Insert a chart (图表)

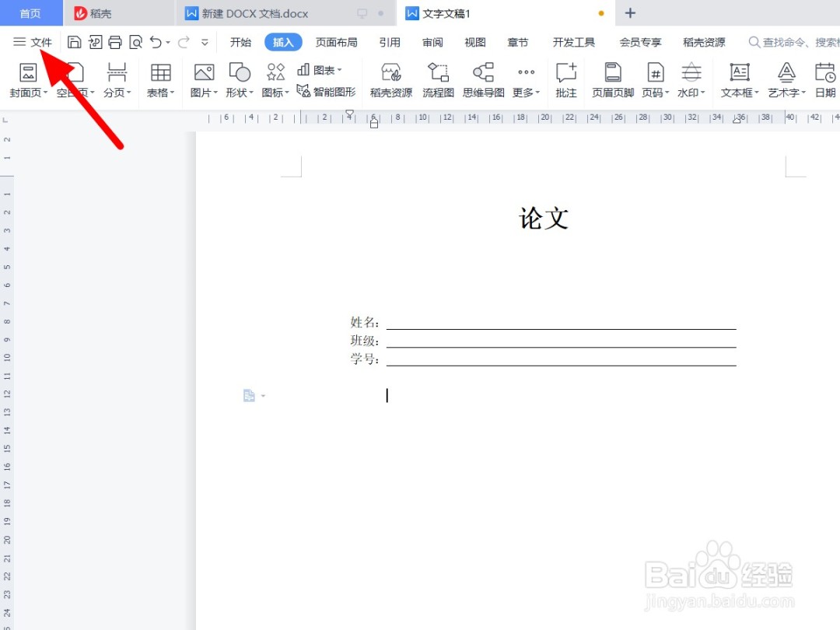tap(320, 70)
